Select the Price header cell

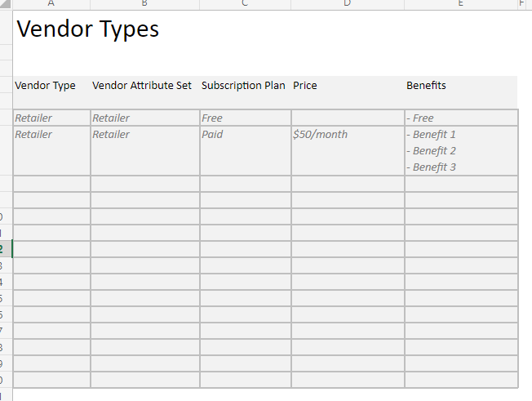click(x=348, y=92)
